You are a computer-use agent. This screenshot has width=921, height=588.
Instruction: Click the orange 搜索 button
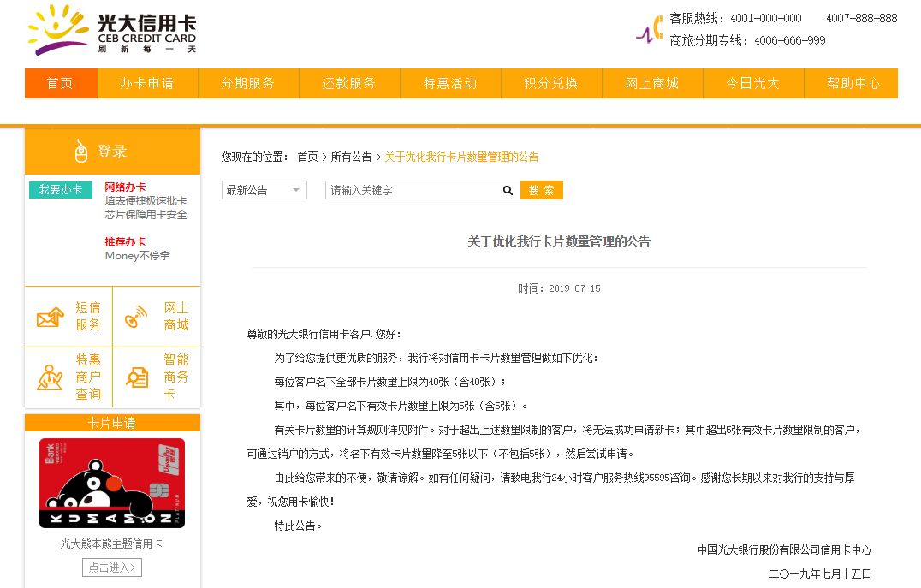542,189
